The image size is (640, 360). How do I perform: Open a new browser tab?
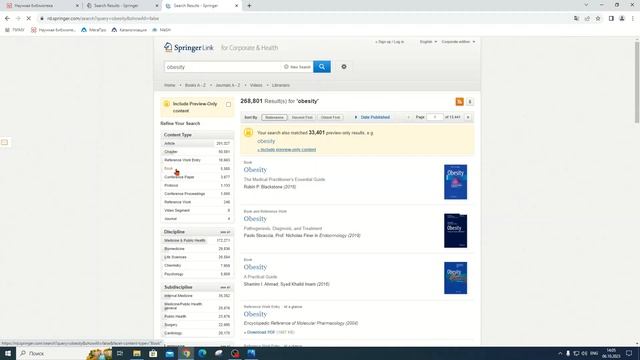249,6
